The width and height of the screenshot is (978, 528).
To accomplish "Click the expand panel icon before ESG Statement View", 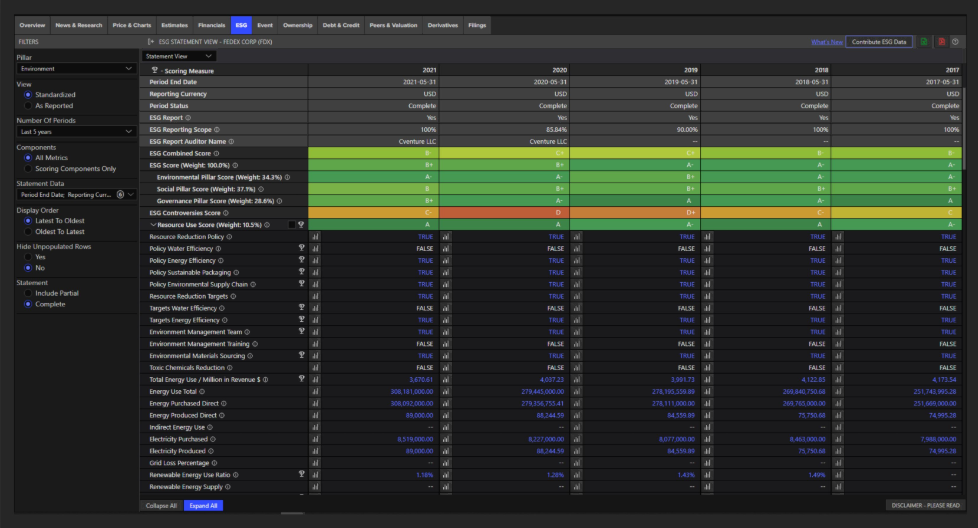I will pyautogui.click(x=150, y=42).
